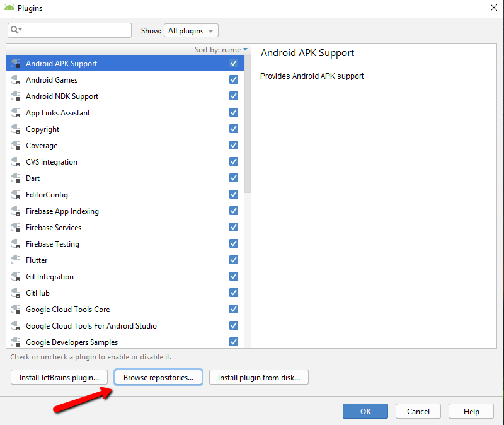
Task: Click the search magnifier icon in search field
Action: (16, 30)
